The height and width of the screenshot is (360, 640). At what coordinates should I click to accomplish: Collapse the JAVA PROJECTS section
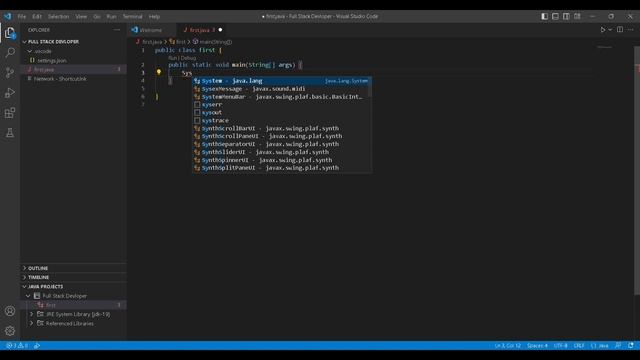(x=24, y=287)
